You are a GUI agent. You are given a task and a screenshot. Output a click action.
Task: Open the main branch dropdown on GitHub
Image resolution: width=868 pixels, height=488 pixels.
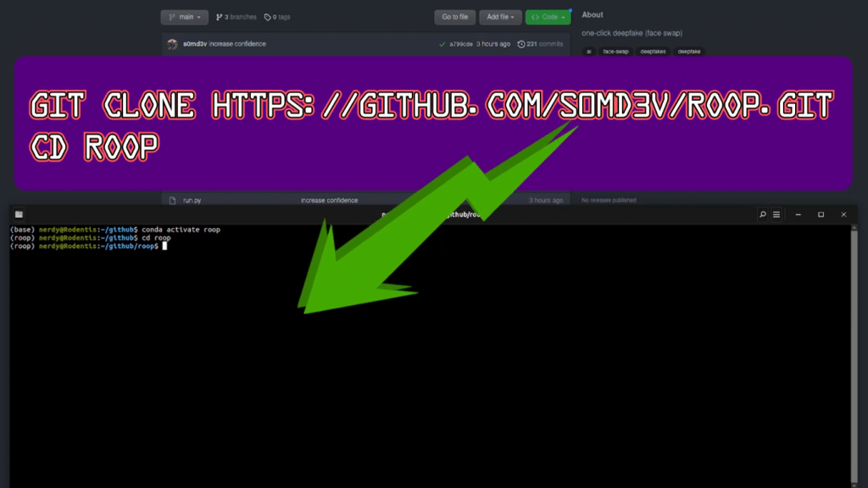pos(184,17)
